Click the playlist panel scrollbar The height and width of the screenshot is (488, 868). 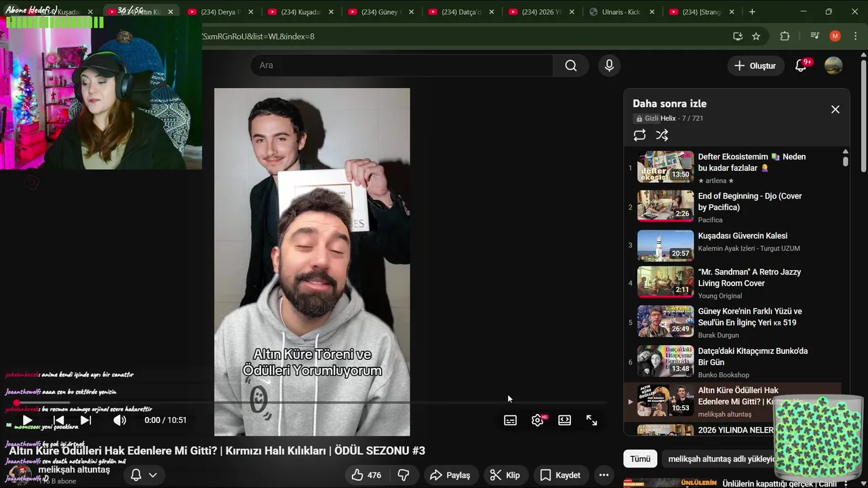tap(845, 161)
